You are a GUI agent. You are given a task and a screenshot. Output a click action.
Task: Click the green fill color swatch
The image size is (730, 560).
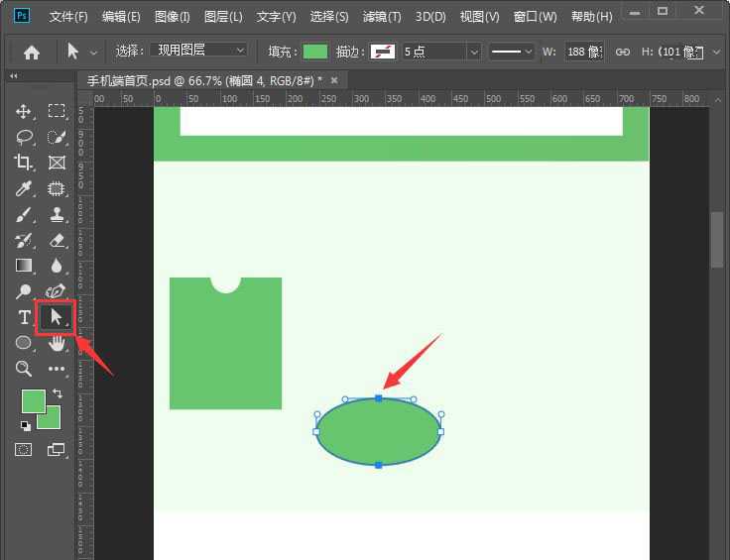[315, 52]
